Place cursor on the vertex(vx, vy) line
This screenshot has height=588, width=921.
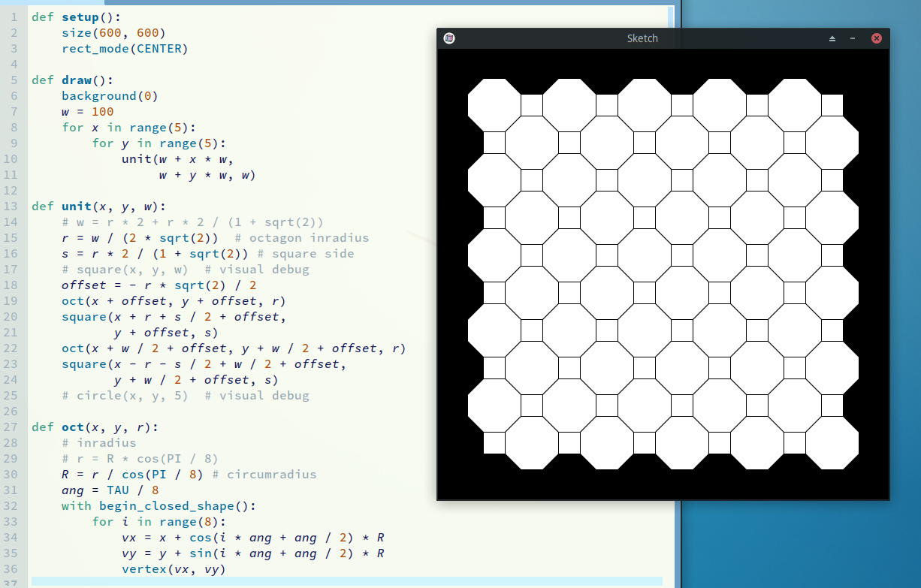click(173, 568)
